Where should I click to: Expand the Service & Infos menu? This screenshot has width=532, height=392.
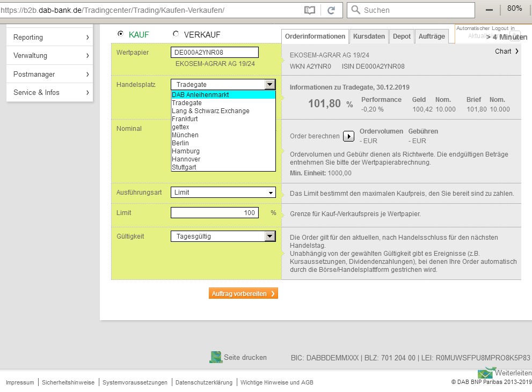pos(49,92)
